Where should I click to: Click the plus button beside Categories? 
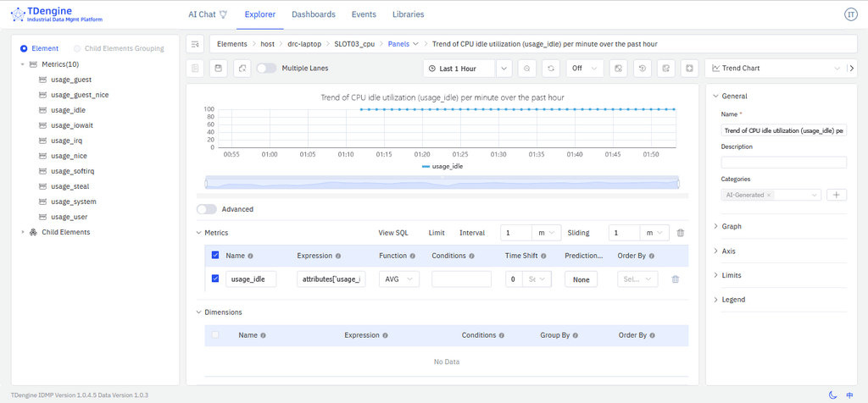pos(836,195)
